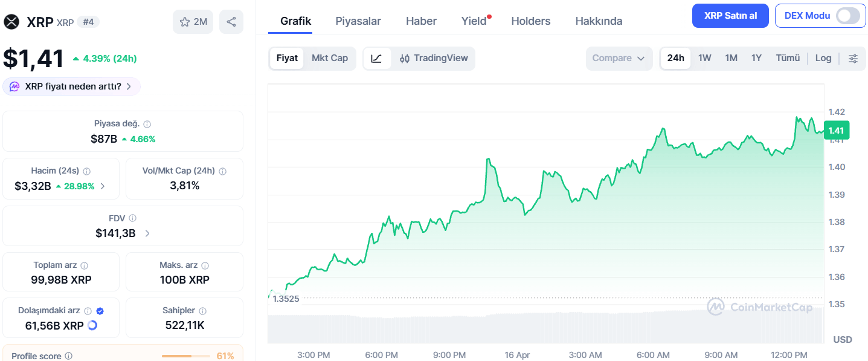Click the 99,98B XRP total supply value

point(61,280)
